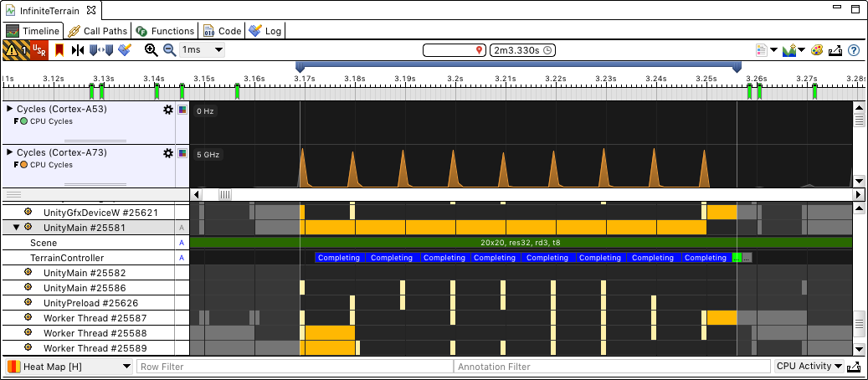Click the red location pin icon
Image resolution: width=868 pixels, height=380 pixels.
[x=480, y=50]
